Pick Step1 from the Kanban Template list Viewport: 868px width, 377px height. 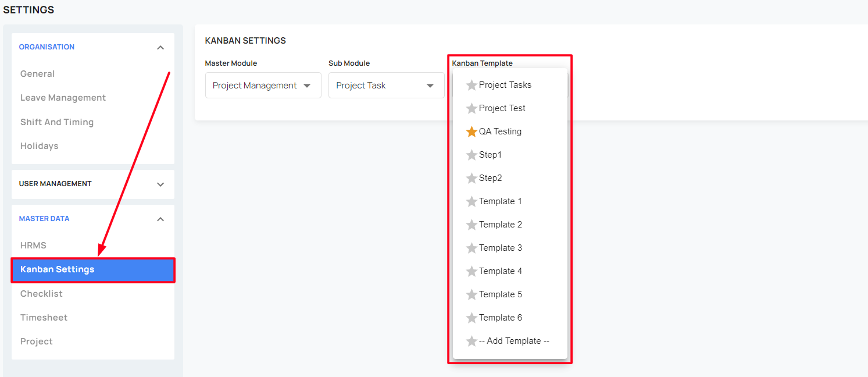coord(490,155)
